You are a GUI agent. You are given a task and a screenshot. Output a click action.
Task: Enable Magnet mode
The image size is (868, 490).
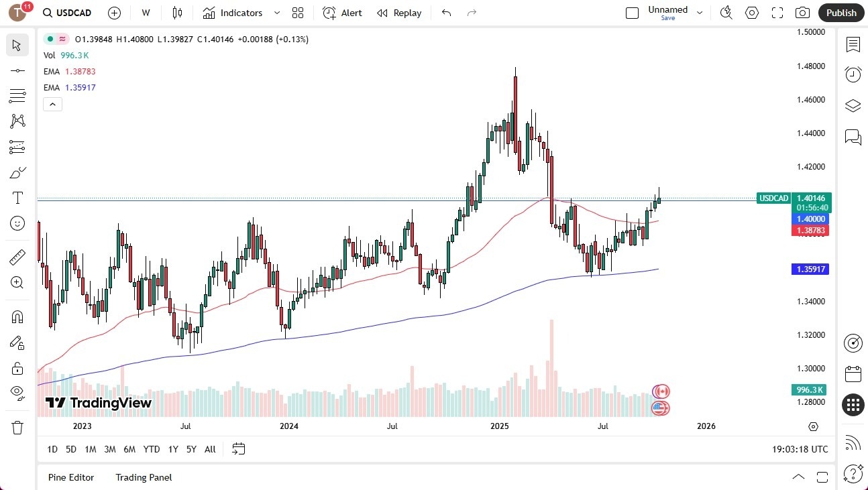(x=17, y=316)
